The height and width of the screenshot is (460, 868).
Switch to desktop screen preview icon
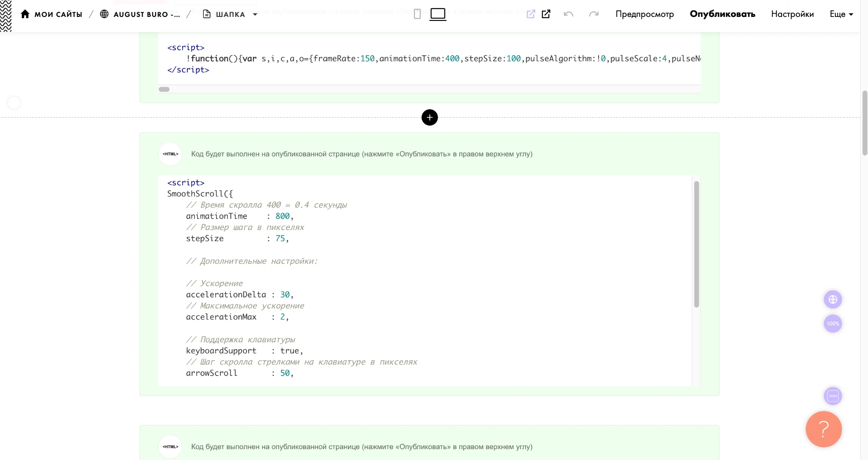438,14
